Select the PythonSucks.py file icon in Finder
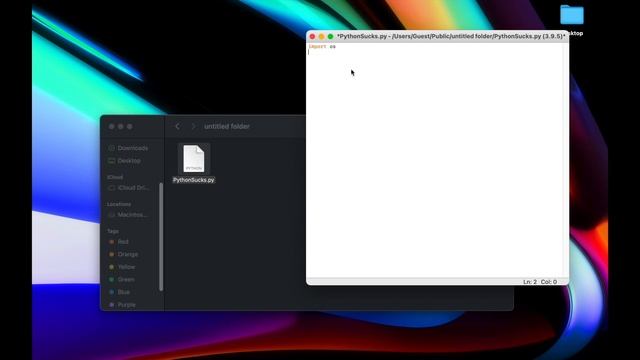The image size is (640, 360). [193, 158]
